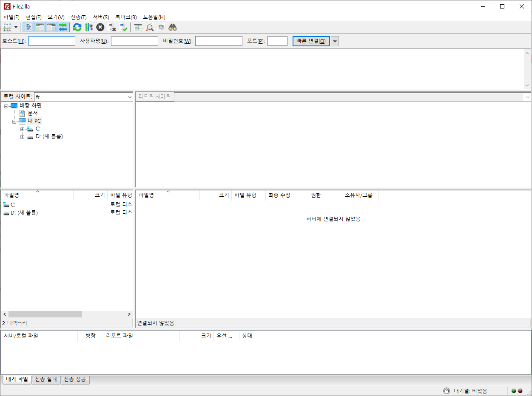Open the 편집(E) menu
Viewport: 532px width, 396px height.
tap(34, 17)
